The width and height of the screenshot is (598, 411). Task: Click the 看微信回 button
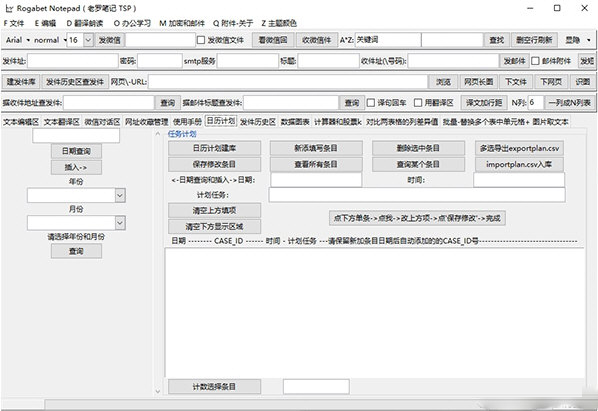(x=273, y=40)
